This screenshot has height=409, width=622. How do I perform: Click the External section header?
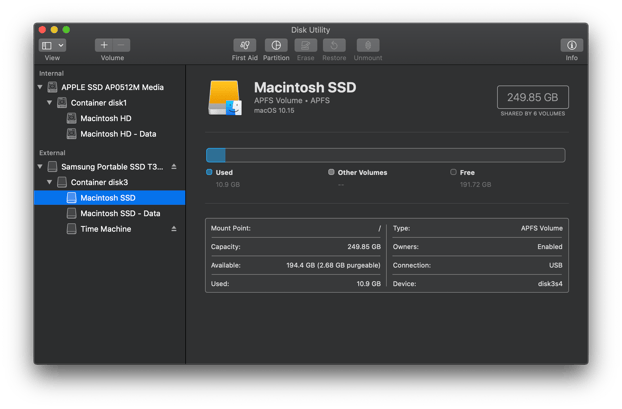(52, 153)
